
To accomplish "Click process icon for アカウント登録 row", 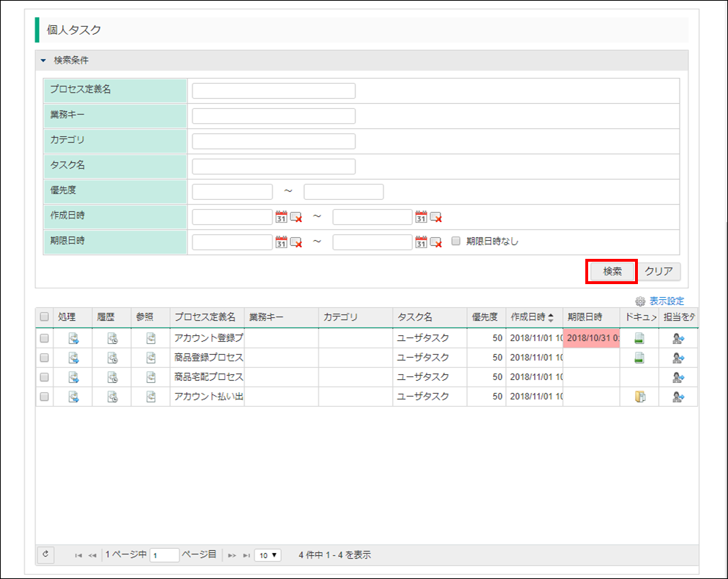I will [x=74, y=338].
